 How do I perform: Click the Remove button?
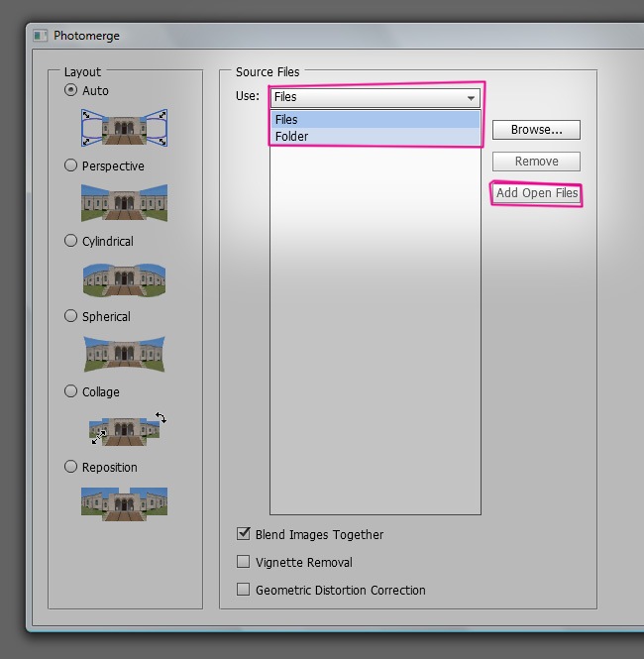(x=536, y=162)
